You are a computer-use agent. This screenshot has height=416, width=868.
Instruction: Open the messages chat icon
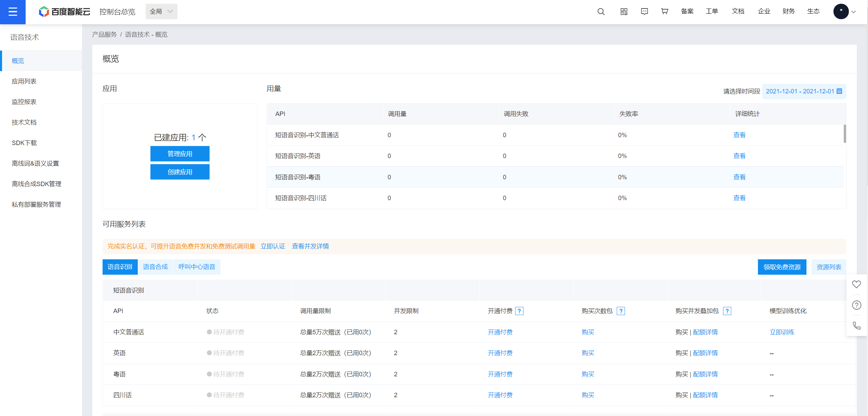tap(644, 12)
